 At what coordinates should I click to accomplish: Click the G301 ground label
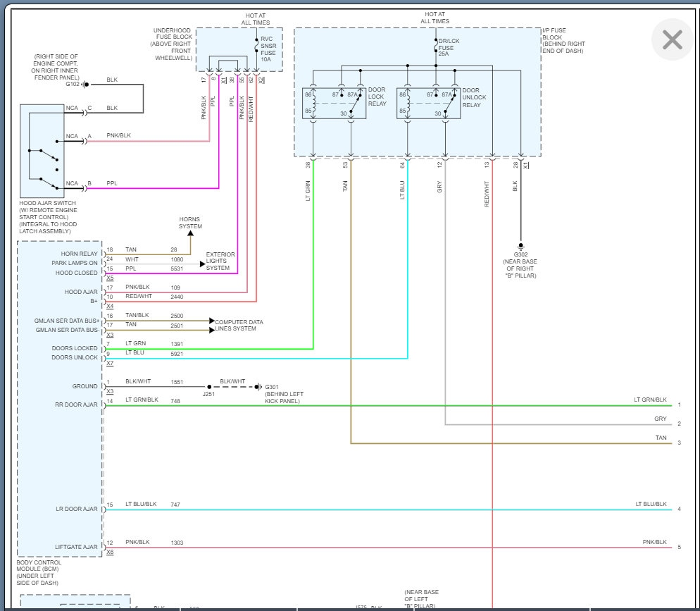(271, 387)
